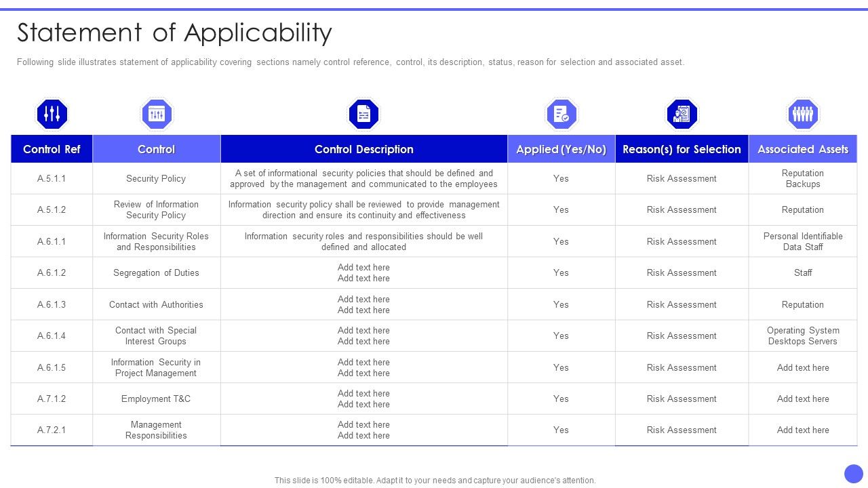
Task: Click the people group icon above Associated Assets
Action: 803,114
